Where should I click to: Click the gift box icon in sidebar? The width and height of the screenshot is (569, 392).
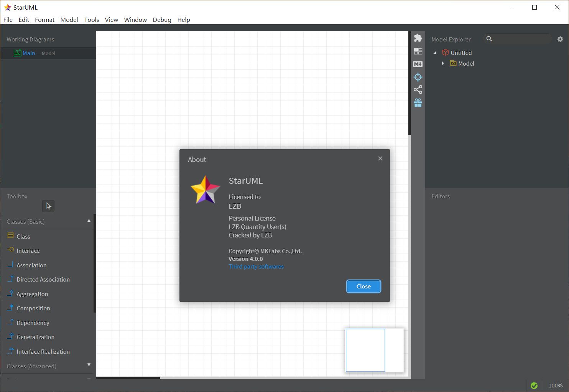coord(418,103)
